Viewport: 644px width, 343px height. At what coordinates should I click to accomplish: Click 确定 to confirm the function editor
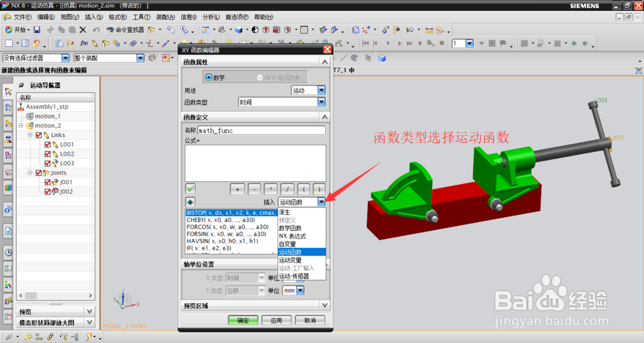click(x=243, y=320)
